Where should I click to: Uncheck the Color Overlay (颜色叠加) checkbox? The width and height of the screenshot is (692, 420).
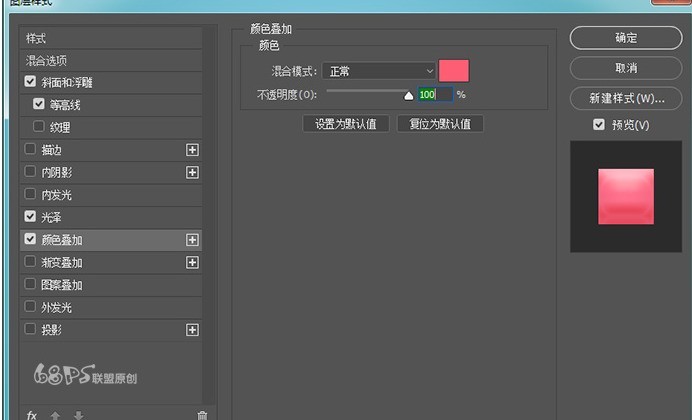(x=30, y=239)
